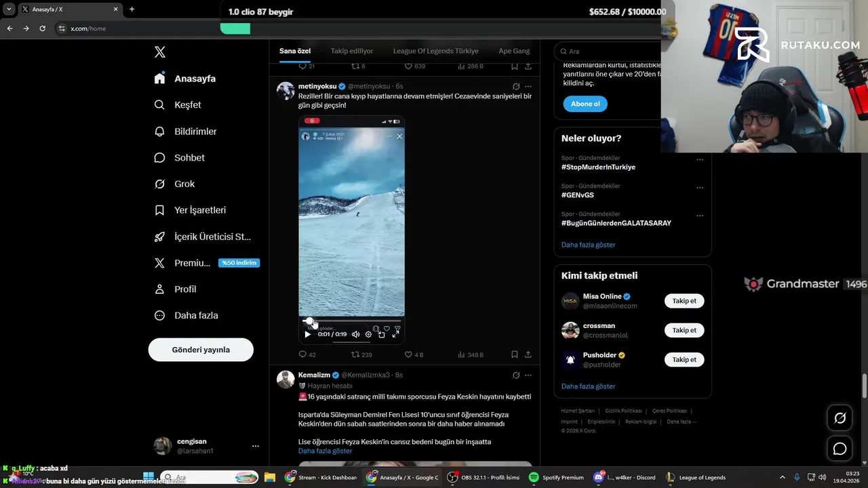Open OBS 32.1.1 from taskbar
This screenshot has width=868, height=488.
click(x=484, y=477)
